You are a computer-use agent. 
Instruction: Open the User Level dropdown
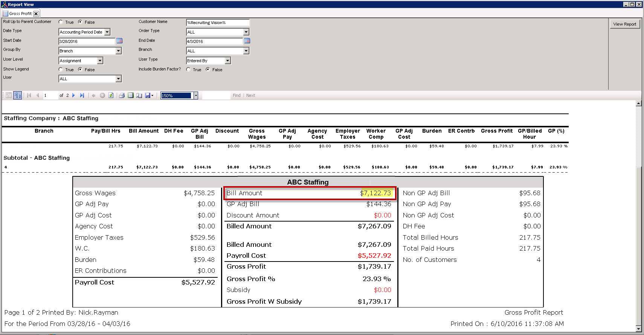[100, 61]
